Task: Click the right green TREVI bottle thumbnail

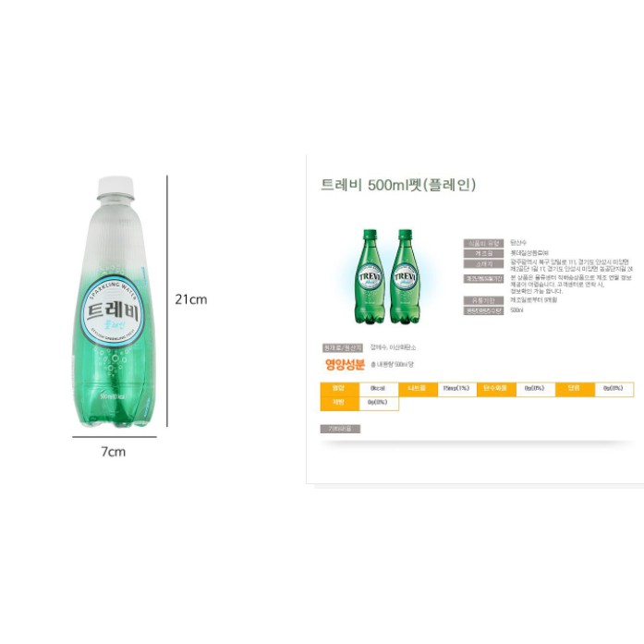Action: click(x=405, y=276)
